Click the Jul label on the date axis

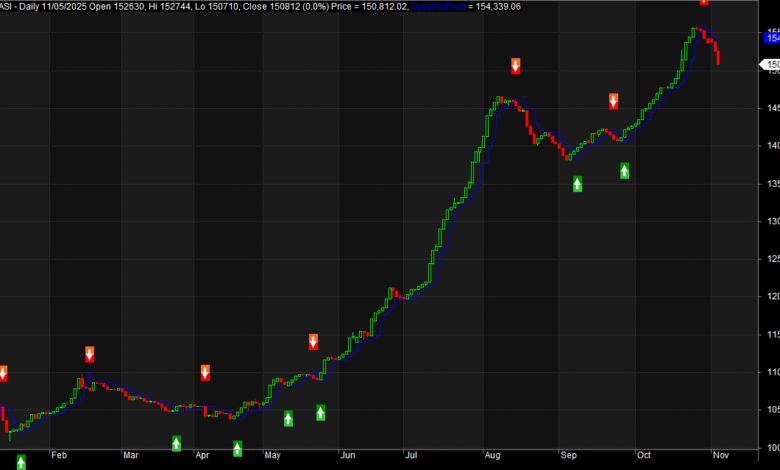410,455
